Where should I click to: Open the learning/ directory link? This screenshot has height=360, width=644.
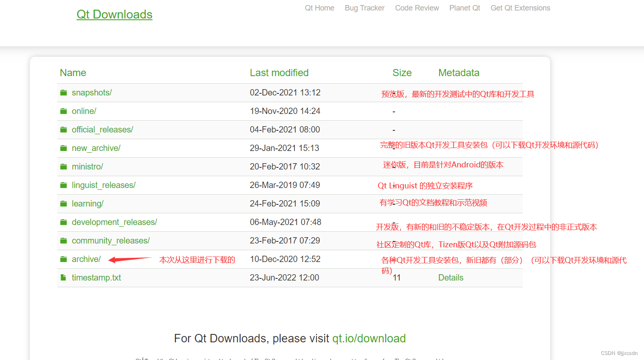coord(87,204)
